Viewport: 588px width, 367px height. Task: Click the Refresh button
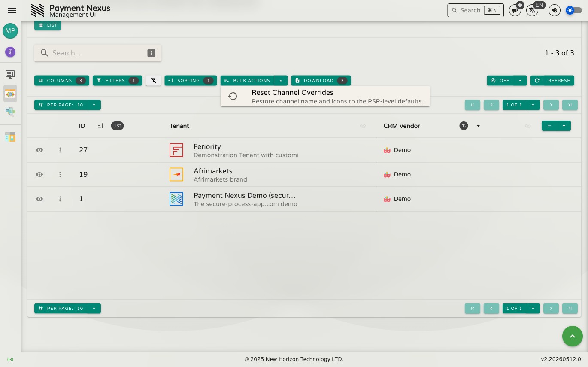552,80
